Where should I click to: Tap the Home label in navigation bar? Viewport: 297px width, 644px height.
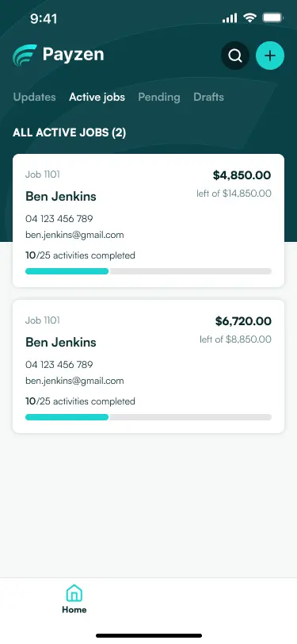[74, 610]
